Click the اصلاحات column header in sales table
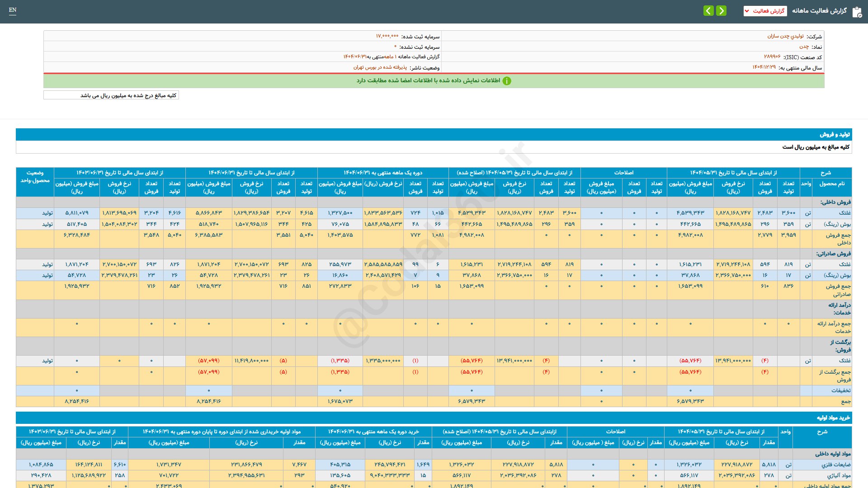Screen dimensions: 868x488 coord(623,173)
